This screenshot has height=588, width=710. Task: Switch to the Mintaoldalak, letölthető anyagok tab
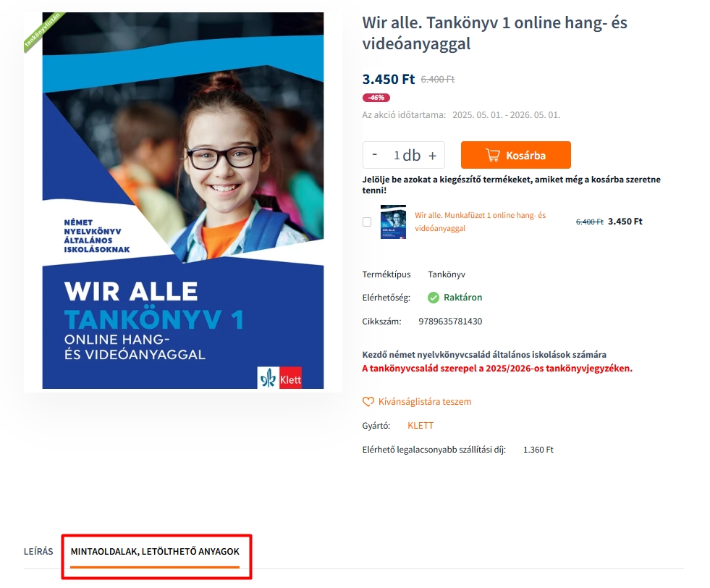pyautogui.click(x=155, y=551)
